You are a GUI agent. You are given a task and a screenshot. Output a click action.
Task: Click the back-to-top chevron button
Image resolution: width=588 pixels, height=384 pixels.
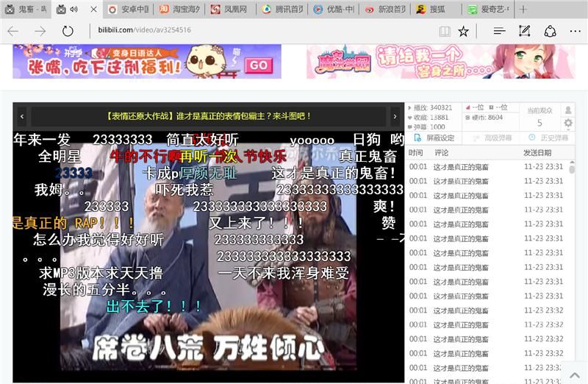575,375
